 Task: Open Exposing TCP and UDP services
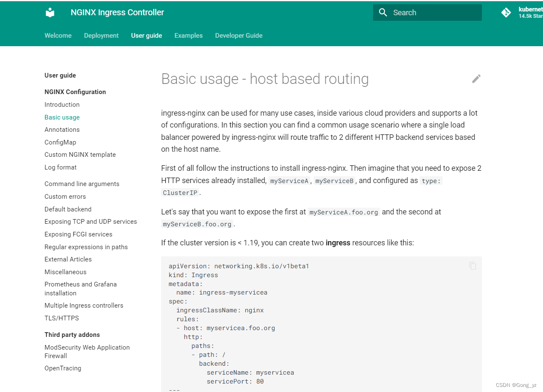(91, 222)
